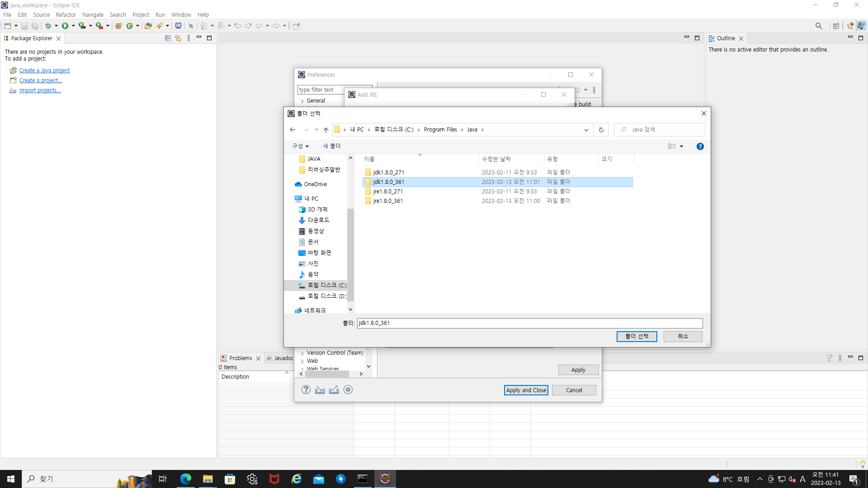This screenshot has height=488, width=868.
Task: Click the Run External Tools icon
Action: (x=99, y=26)
